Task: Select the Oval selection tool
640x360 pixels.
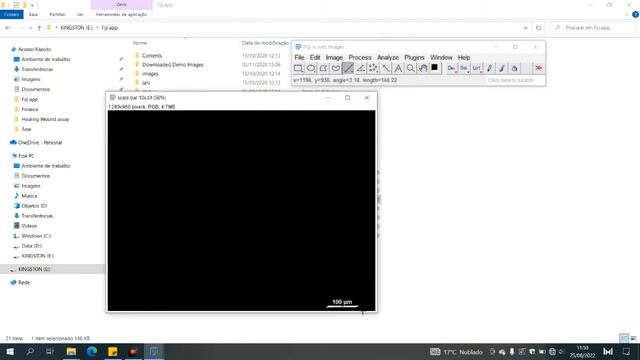Action: click(311, 68)
